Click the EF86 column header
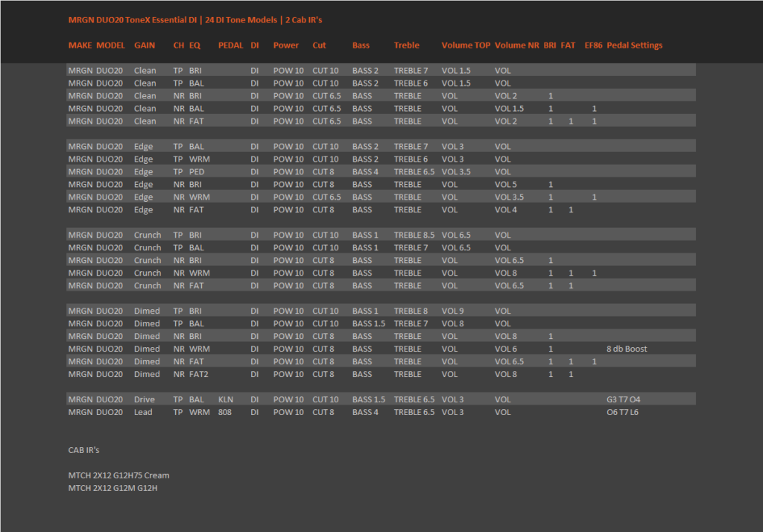Image resolution: width=763 pixels, height=532 pixels. (593, 45)
